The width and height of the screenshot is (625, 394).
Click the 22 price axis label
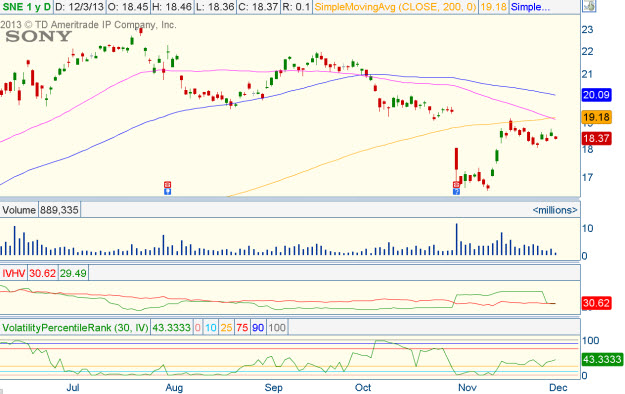pyautogui.click(x=588, y=51)
